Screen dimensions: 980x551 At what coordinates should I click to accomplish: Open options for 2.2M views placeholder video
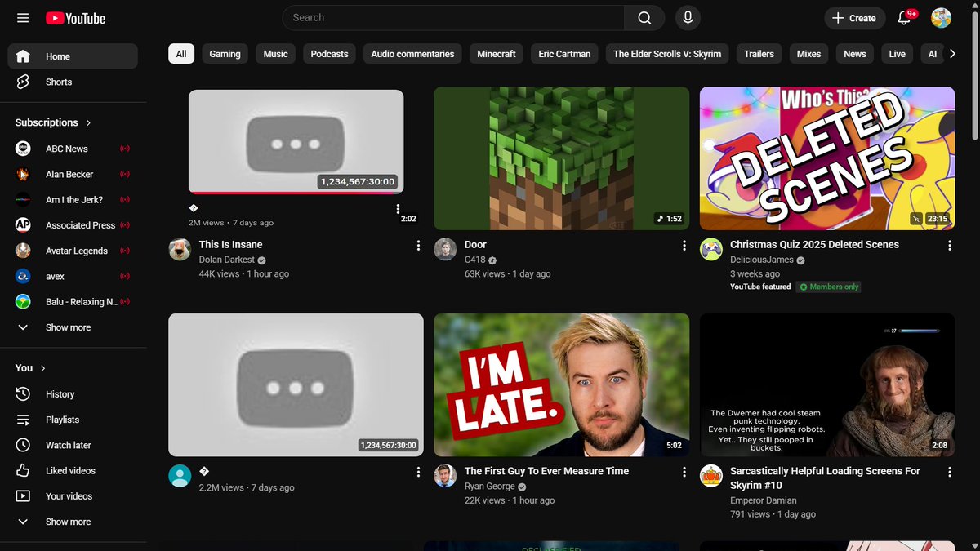[418, 472]
